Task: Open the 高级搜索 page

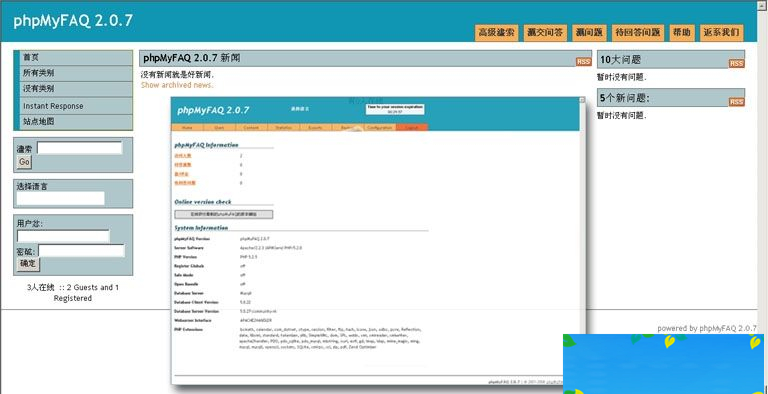Action: click(496, 33)
